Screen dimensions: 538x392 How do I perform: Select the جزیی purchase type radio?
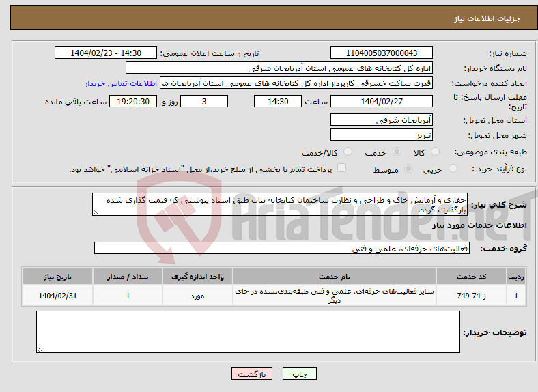coord(453,168)
